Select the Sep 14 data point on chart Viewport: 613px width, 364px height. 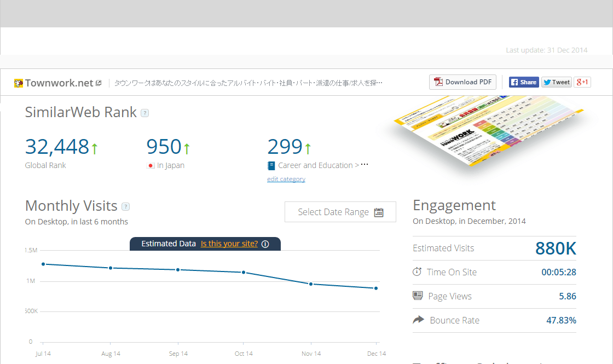tap(178, 270)
